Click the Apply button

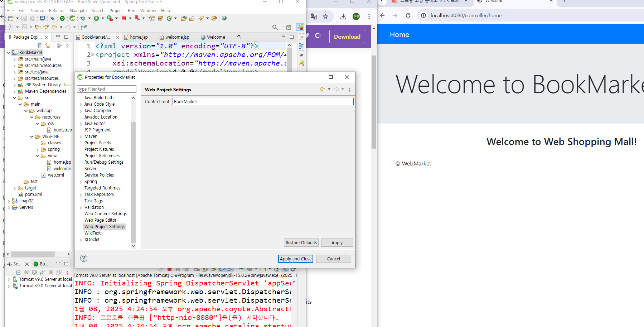[337, 242]
